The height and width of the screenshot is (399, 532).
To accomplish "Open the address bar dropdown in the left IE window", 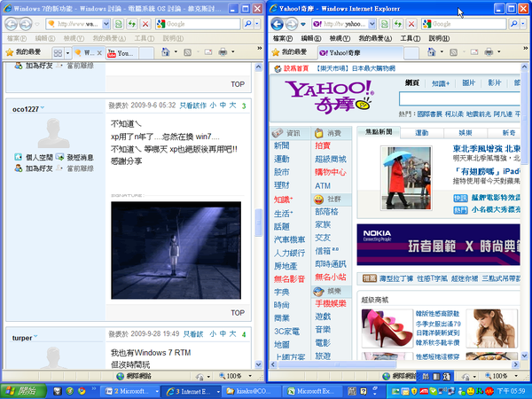I will click(106, 24).
